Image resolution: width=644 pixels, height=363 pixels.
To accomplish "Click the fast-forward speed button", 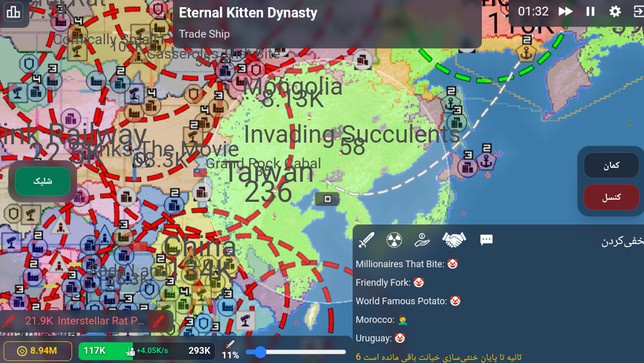I will coord(565,12).
